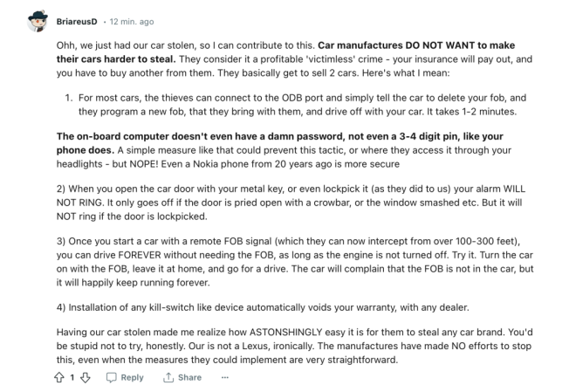Open the three-dot more options menu
Screen dimensions: 576x392
[226, 378]
